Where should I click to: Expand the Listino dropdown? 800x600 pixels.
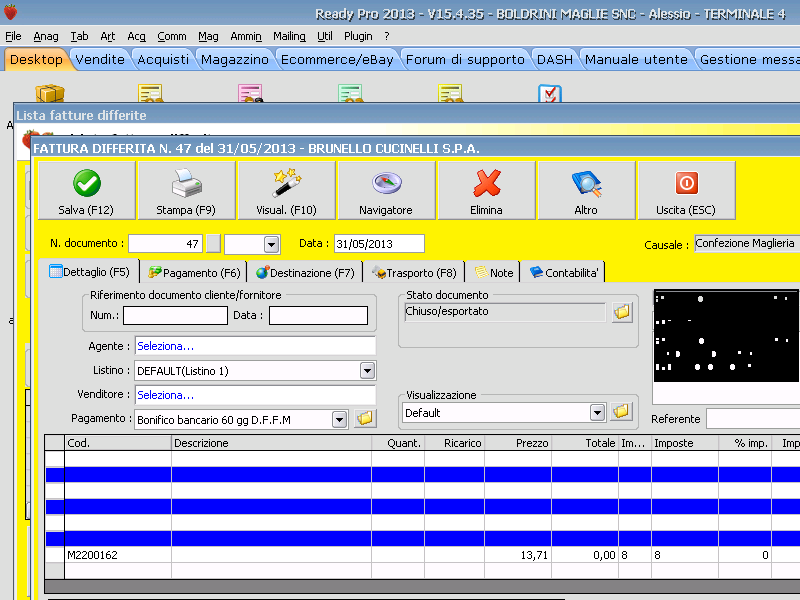[367, 371]
